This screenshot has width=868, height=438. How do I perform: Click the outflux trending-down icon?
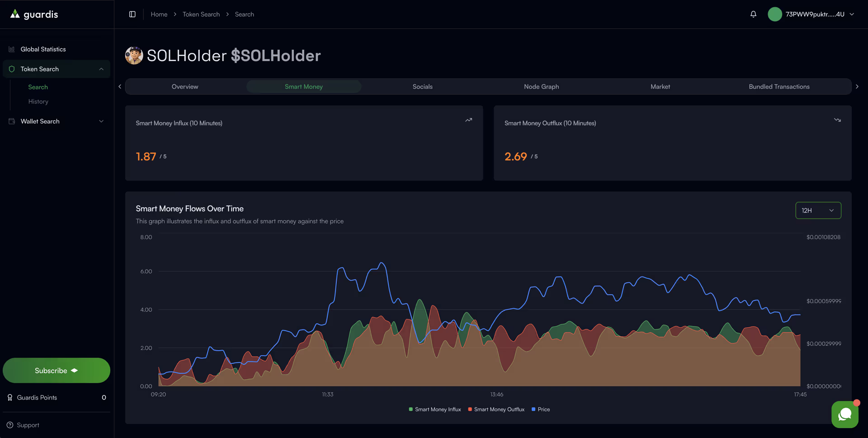837,120
